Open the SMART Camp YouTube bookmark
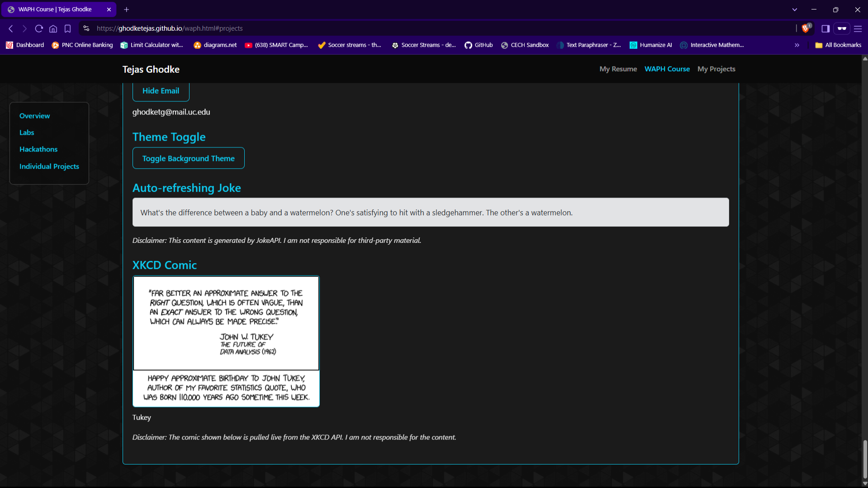The width and height of the screenshot is (868, 488). click(276, 45)
